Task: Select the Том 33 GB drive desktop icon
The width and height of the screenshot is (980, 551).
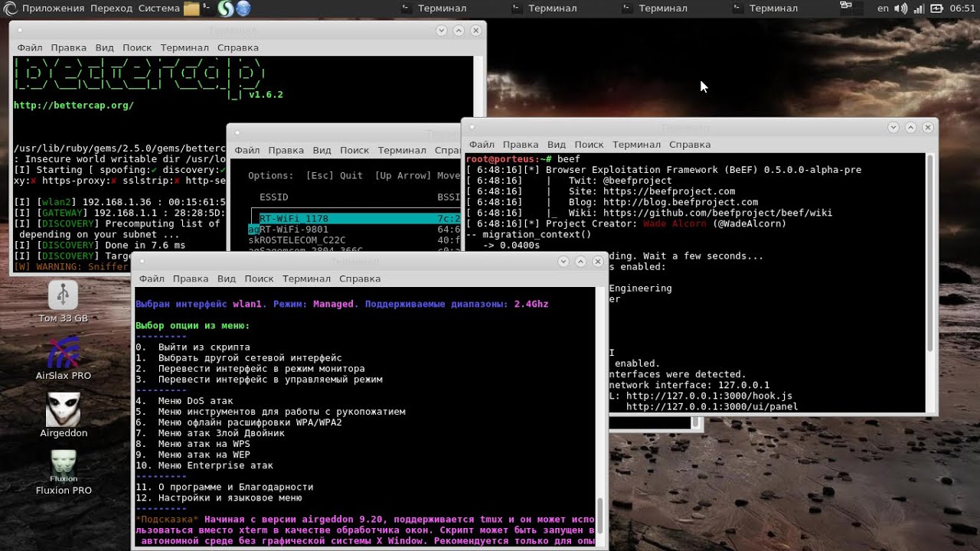Action: 63,302
